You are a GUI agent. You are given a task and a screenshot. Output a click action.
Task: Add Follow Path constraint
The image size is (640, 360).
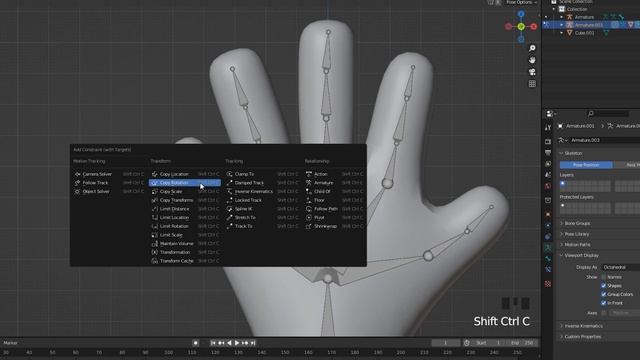click(x=334, y=209)
